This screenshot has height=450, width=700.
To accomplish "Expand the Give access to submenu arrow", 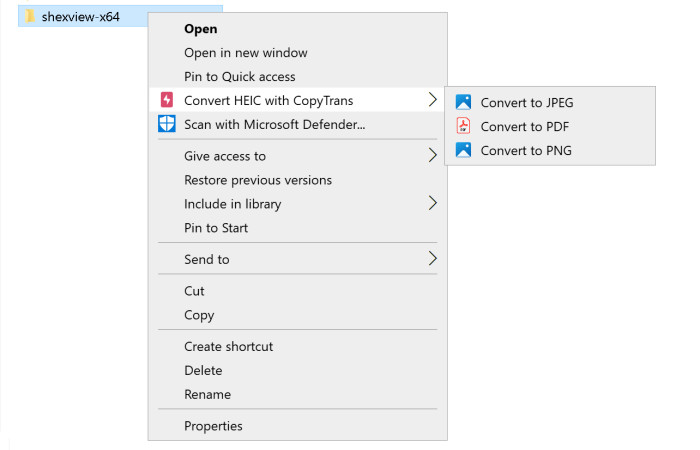I will point(432,156).
